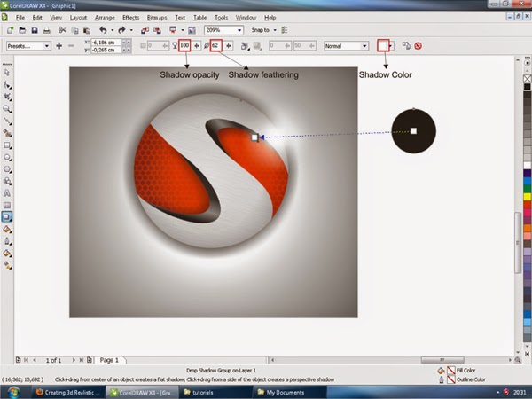The height and width of the screenshot is (399, 532).
Task: Open a file with the Open icon
Action: [x=22, y=30]
